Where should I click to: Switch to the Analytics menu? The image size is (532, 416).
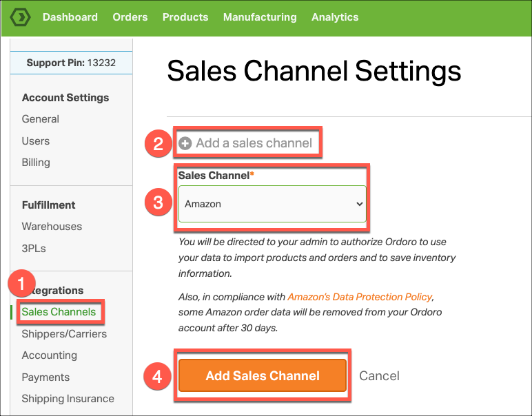coord(335,17)
